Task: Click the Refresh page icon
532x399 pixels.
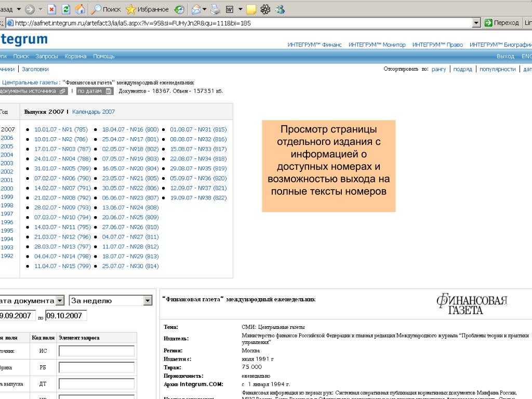Action: point(66,9)
